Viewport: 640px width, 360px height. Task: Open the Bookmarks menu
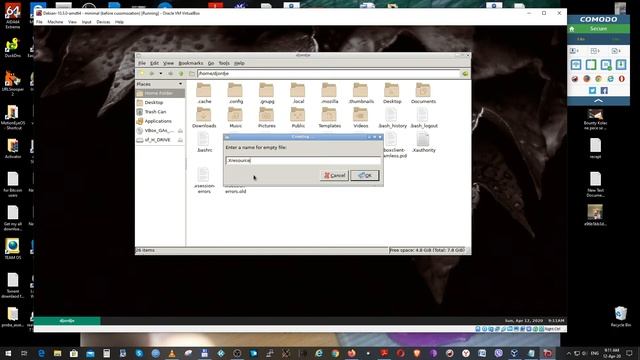(191, 63)
